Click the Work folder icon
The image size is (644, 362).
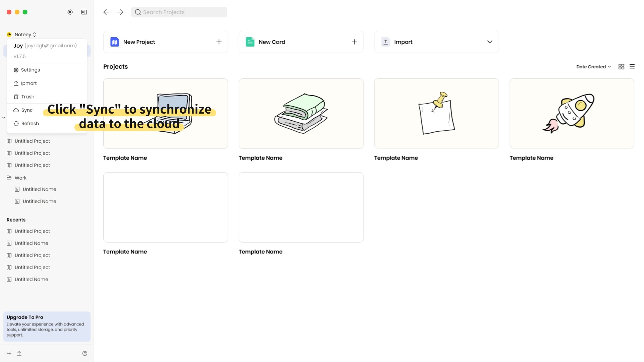point(9,178)
